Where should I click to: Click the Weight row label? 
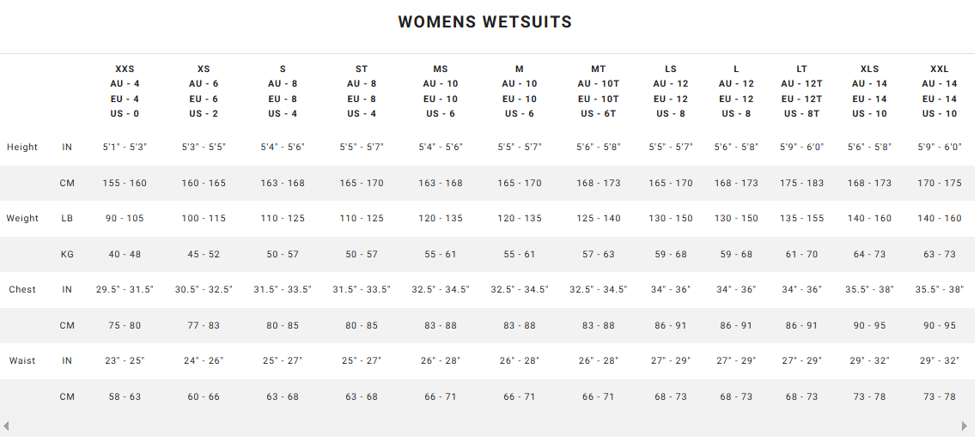22,218
